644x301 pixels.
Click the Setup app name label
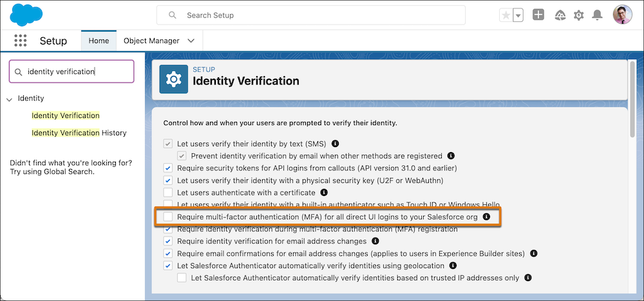click(x=53, y=41)
